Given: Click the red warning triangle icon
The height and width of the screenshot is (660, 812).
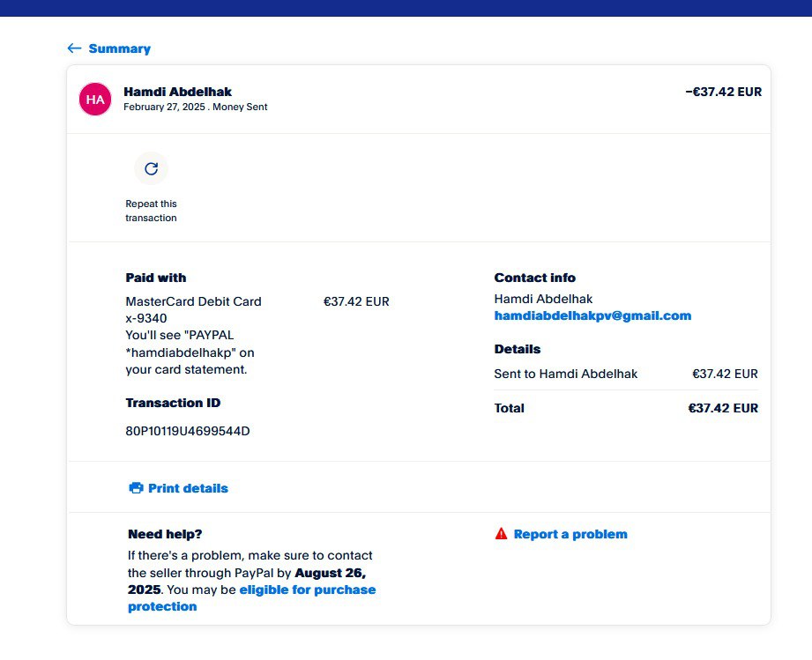Looking at the screenshot, I should tap(501, 534).
